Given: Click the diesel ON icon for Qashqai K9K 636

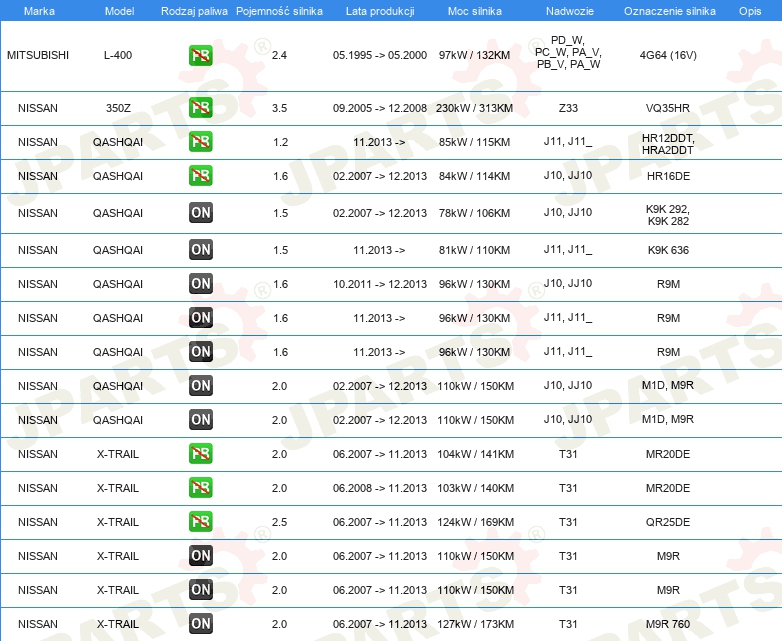Looking at the screenshot, I should click(200, 250).
